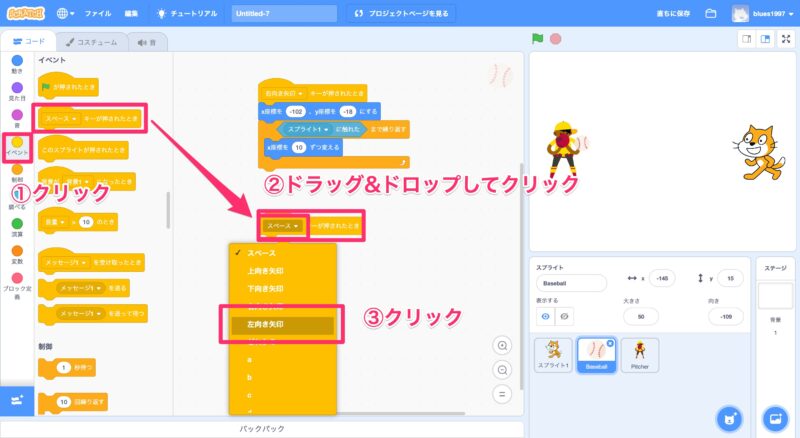
Task: Open the ファイル menu
Action: [x=98, y=14]
